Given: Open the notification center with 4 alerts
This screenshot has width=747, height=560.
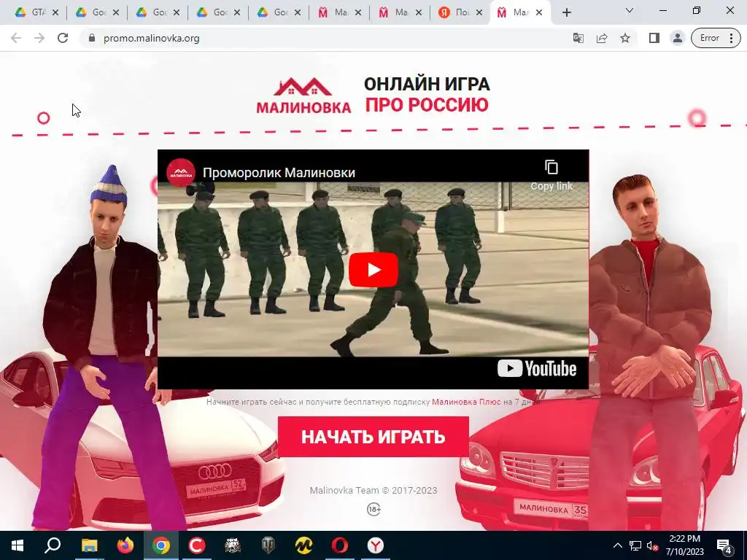Looking at the screenshot, I should pos(724,546).
